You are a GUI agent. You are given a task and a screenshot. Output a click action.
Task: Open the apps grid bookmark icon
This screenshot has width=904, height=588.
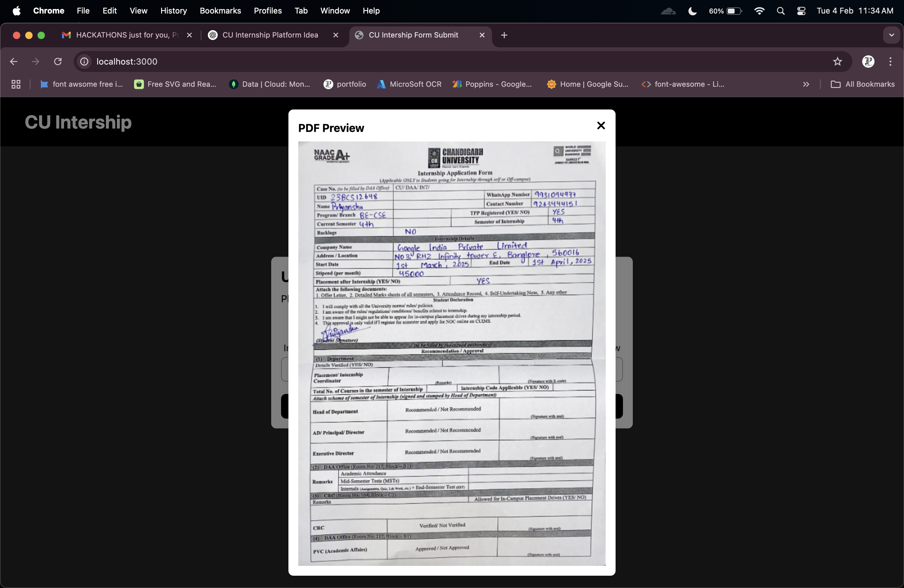tap(16, 84)
